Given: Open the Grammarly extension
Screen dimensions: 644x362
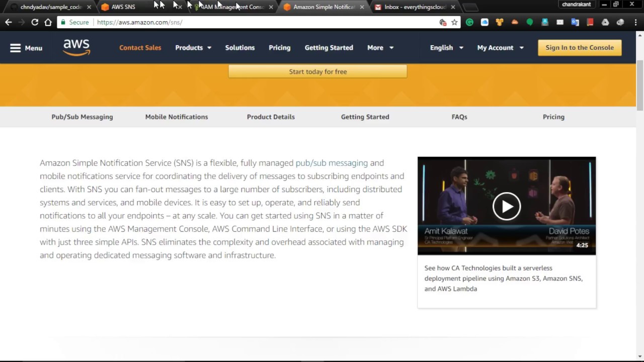Looking at the screenshot, I should pyautogui.click(x=469, y=22).
